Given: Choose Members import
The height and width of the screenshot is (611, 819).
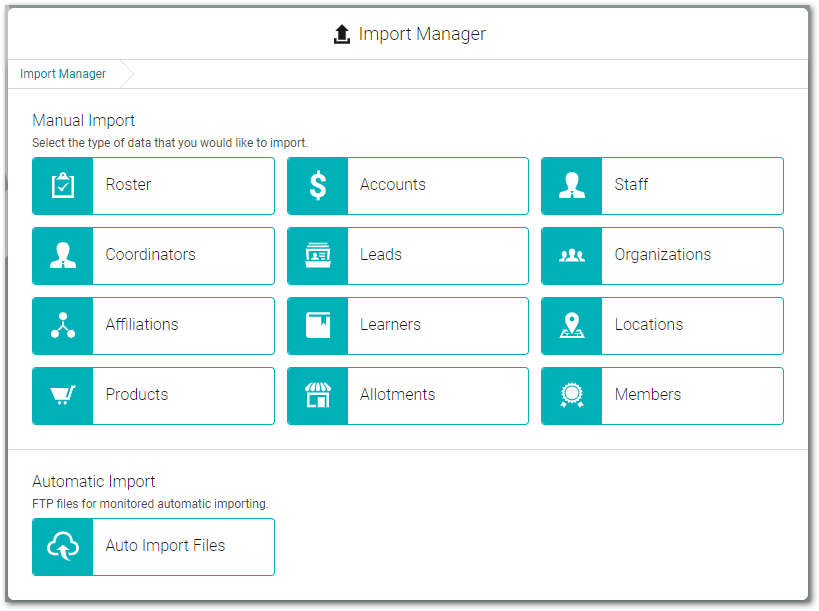Looking at the screenshot, I should point(662,395).
